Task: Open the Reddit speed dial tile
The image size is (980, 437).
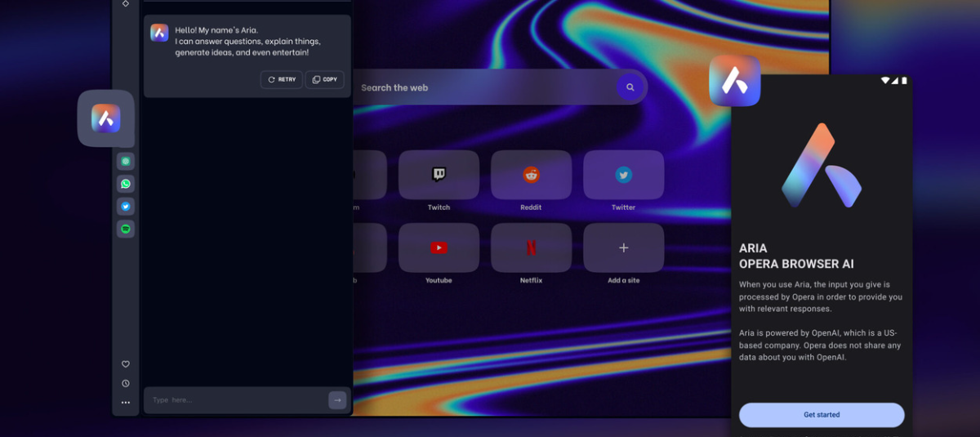Action: (x=531, y=175)
